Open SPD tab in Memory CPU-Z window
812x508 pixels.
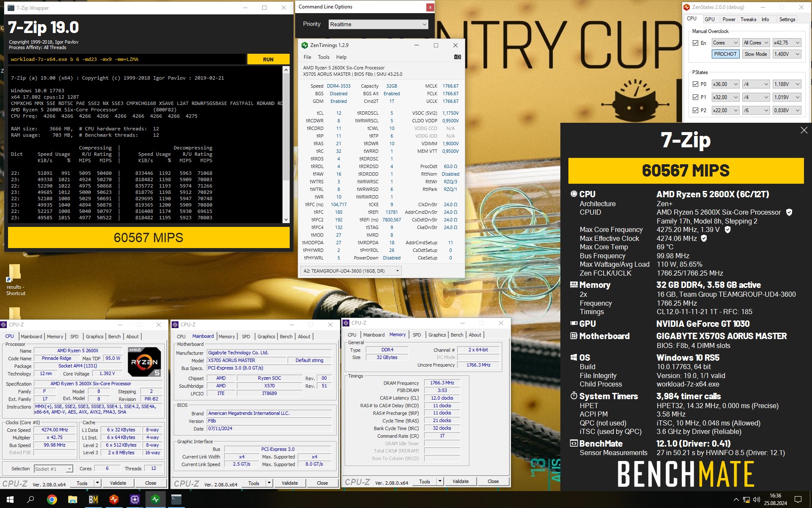(417, 335)
